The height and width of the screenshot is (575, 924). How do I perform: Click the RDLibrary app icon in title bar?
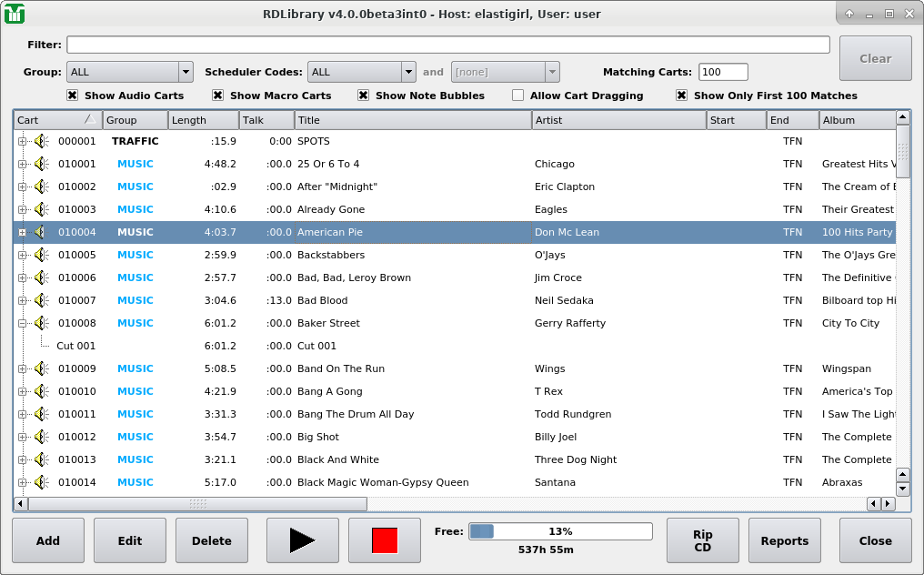pyautogui.click(x=15, y=14)
